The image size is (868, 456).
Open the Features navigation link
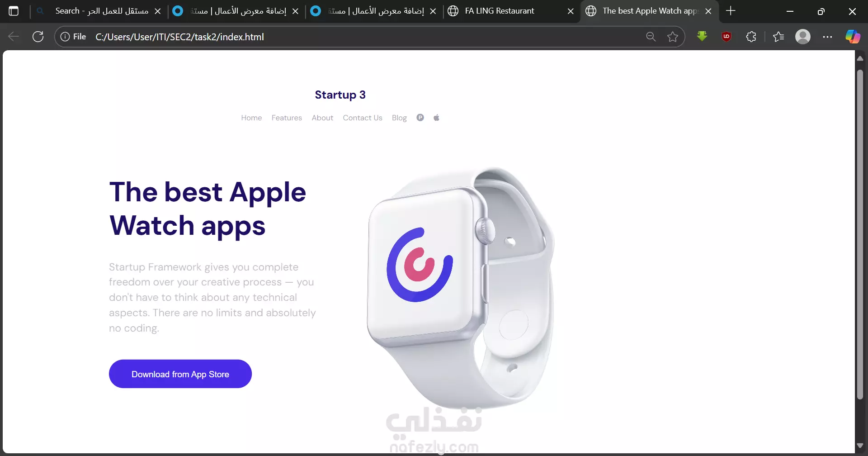coord(287,118)
